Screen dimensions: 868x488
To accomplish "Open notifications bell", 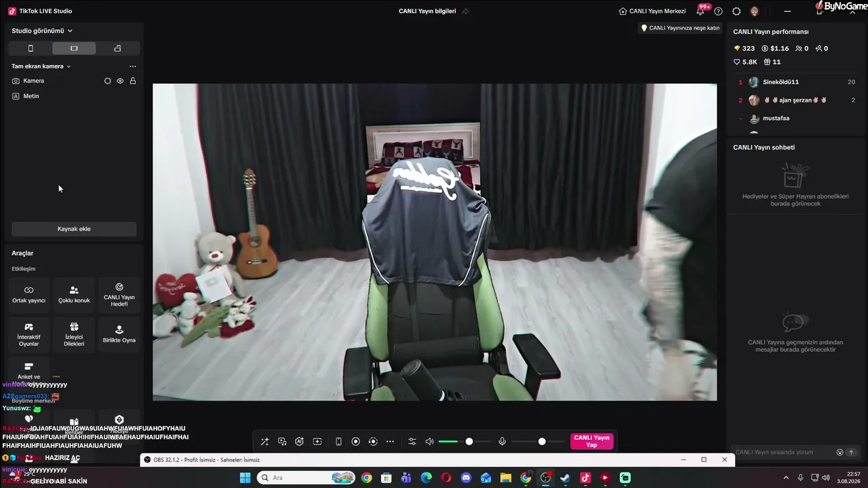I will (x=701, y=11).
